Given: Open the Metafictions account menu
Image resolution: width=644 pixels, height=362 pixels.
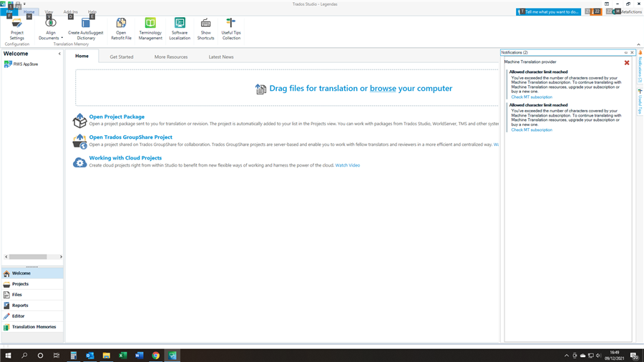Looking at the screenshot, I should pos(627,12).
